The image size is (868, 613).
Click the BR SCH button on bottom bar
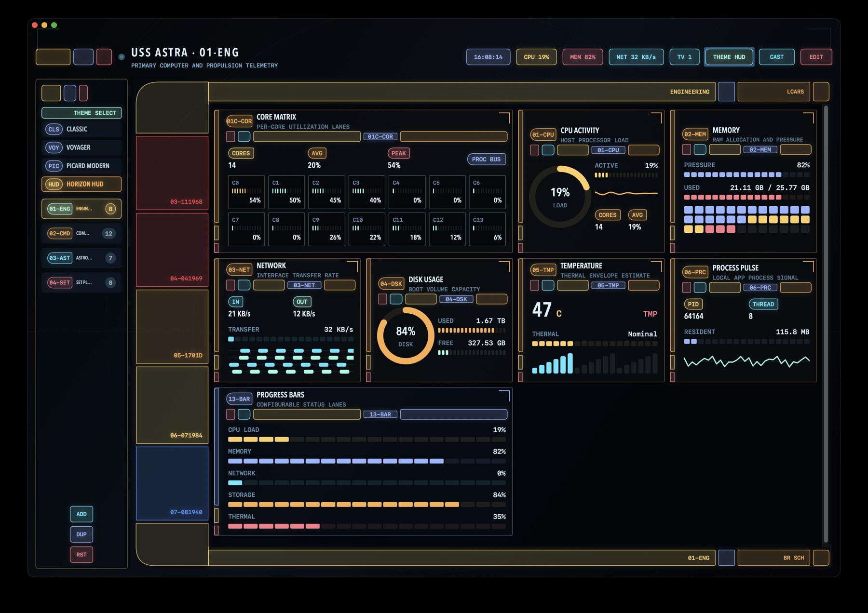[773, 558]
